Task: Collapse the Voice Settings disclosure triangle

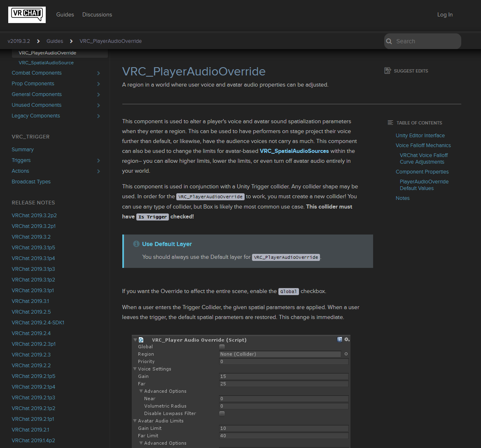Action: (x=135, y=369)
